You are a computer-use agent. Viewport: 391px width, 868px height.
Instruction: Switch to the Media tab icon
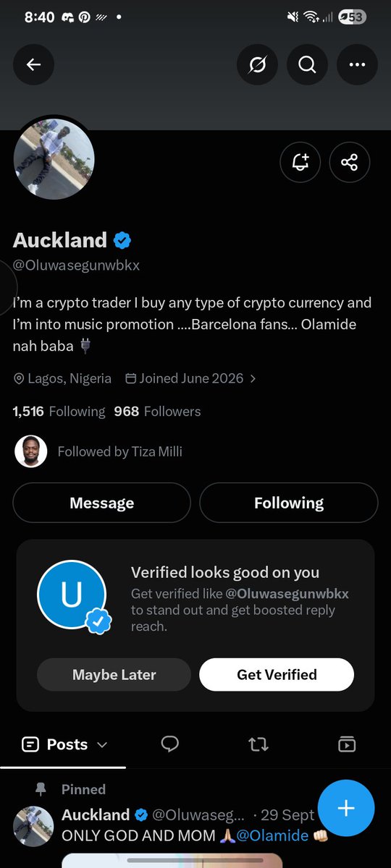point(347,744)
